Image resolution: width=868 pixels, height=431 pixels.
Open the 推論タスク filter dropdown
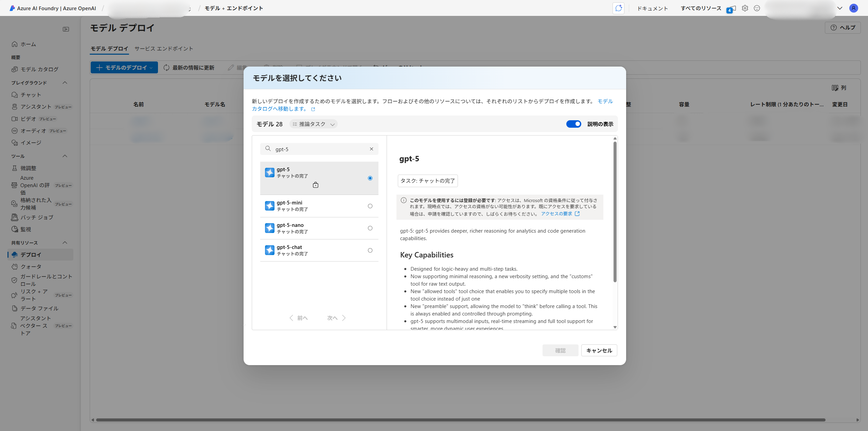[313, 124]
